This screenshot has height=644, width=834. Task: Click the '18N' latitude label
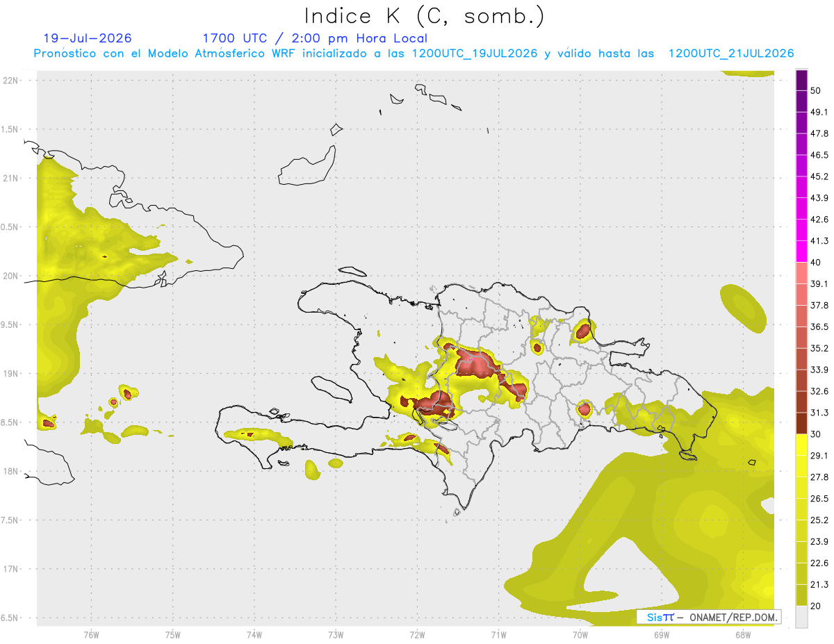[x=12, y=471]
